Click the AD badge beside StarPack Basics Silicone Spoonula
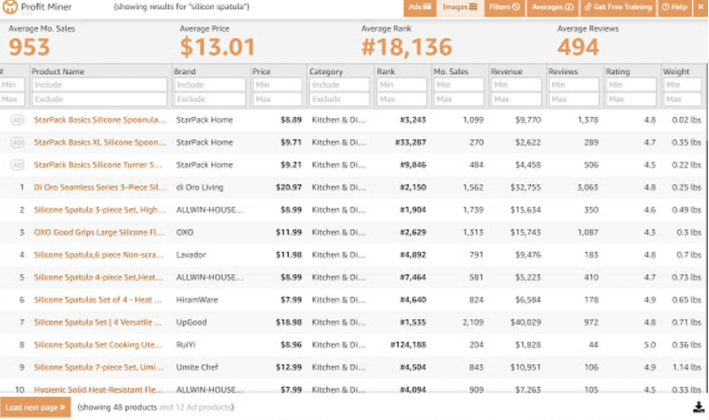This screenshot has height=420, width=709. 17,120
